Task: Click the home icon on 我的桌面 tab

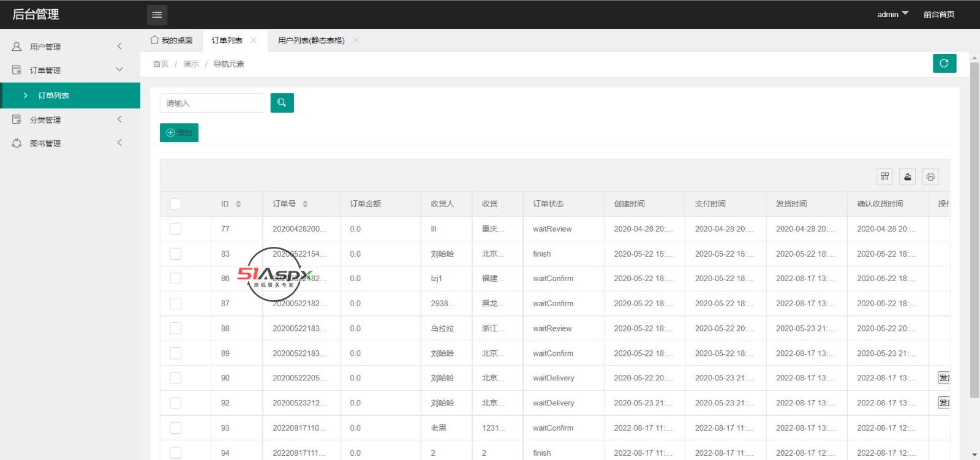Action: (x=154, y=40)
